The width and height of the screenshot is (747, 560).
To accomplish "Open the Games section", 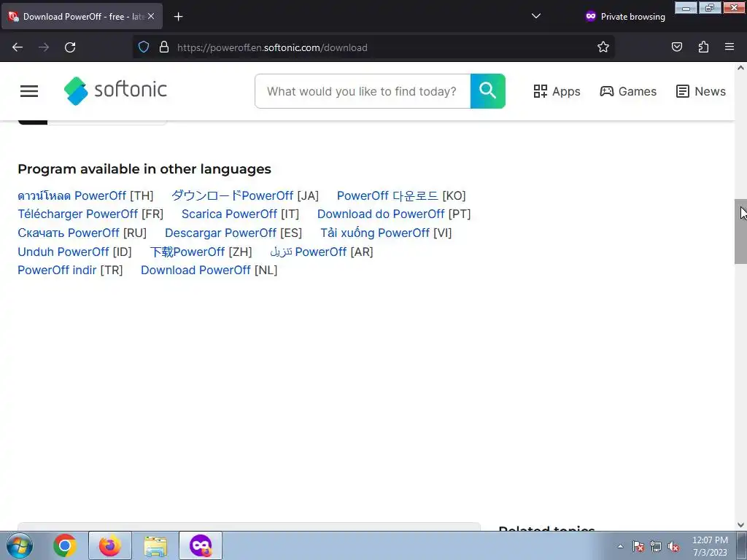I will pos(628,91).
